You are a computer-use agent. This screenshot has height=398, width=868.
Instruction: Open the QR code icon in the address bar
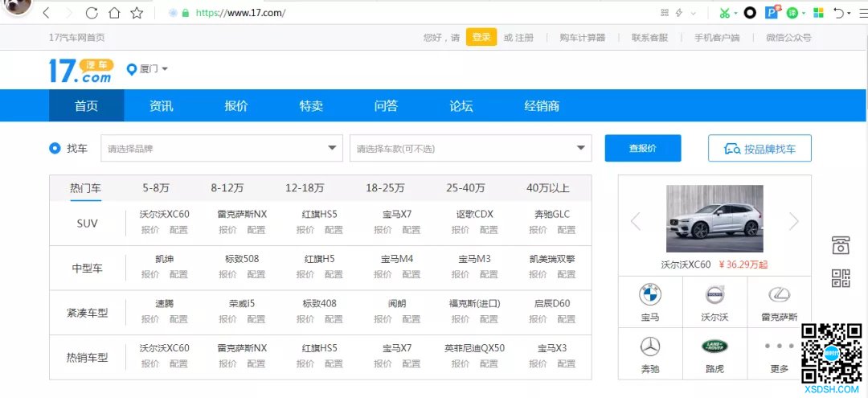coord(665,13)
